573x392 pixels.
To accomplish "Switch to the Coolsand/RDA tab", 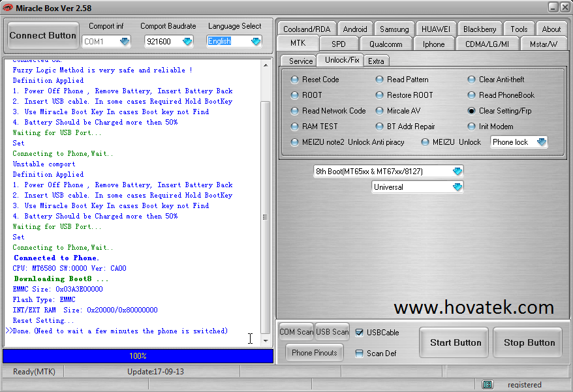I will pyautogui.click(x=307, y=29).
